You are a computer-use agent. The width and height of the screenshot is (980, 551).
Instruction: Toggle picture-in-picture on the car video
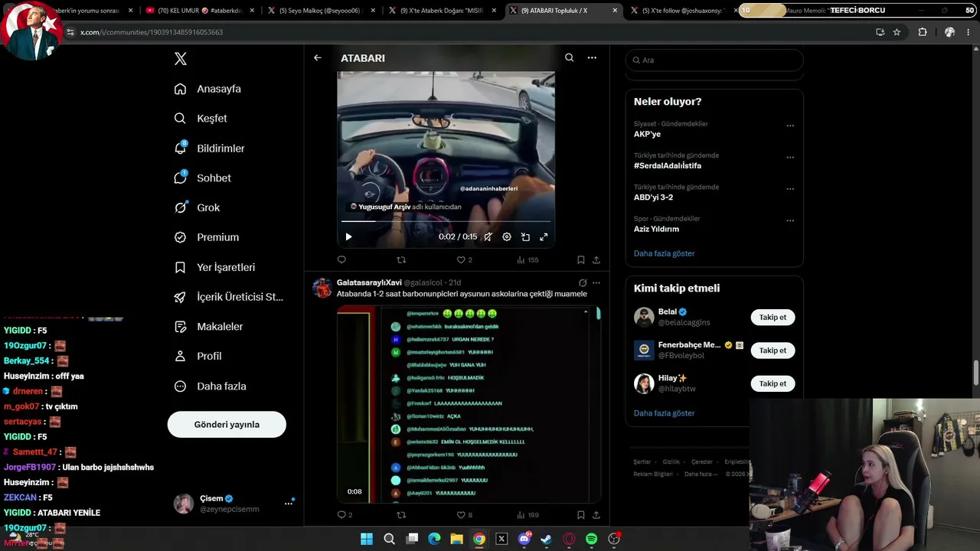[x=525, y=237]
